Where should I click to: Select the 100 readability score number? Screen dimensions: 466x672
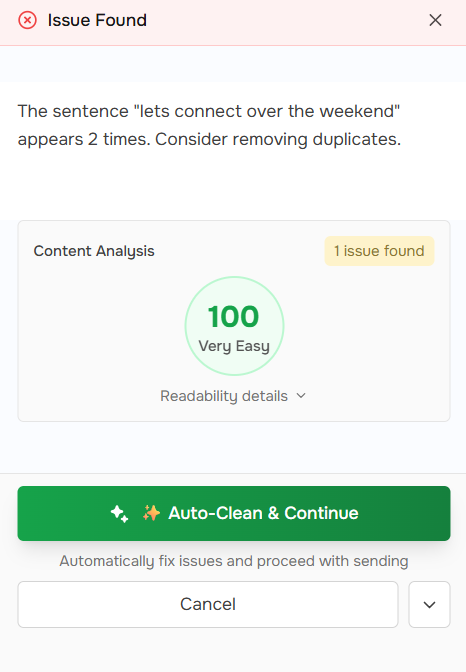point(234,317)
